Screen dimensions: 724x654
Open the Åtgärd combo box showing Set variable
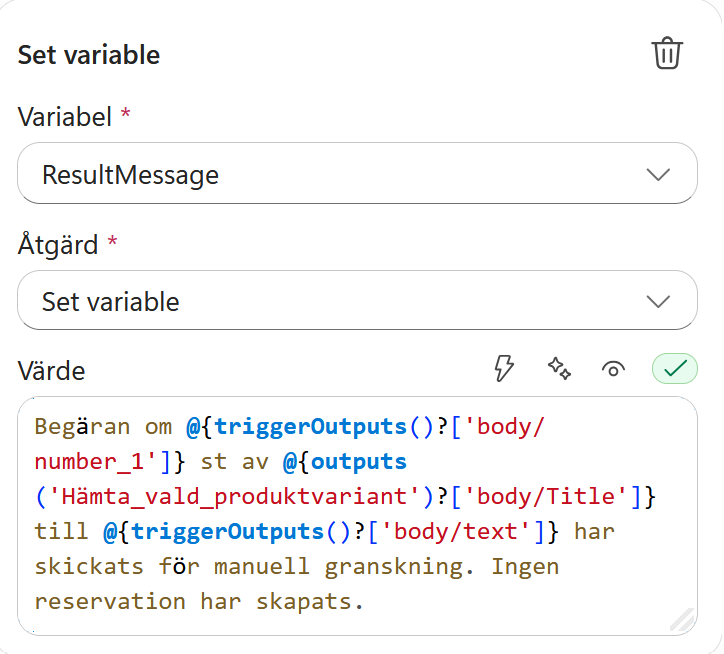(357, 300)
